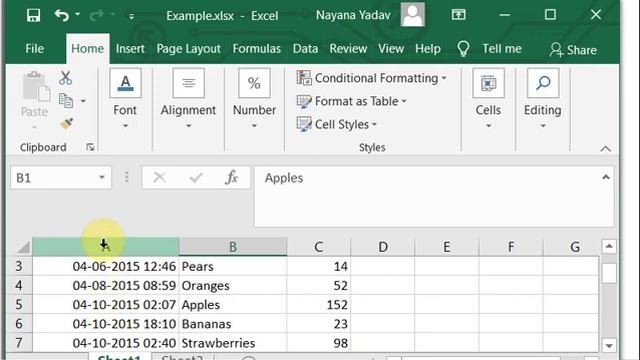This screenshot has height=360, width=640.
Task: Select the Format Painter brush
Action: coord(66,123)
